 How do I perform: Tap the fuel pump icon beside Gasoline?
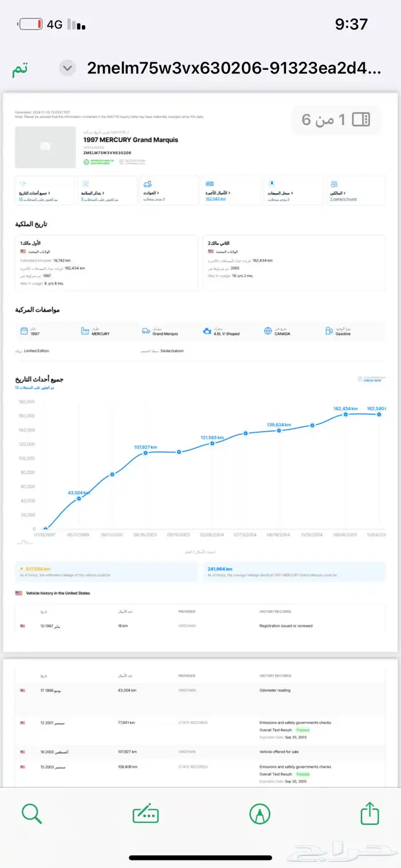tap(329, 331)
